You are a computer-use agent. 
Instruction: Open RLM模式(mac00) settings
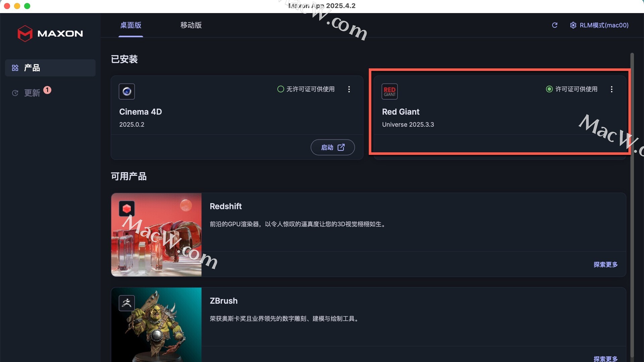pyautogui.click(x=599, y=25)
